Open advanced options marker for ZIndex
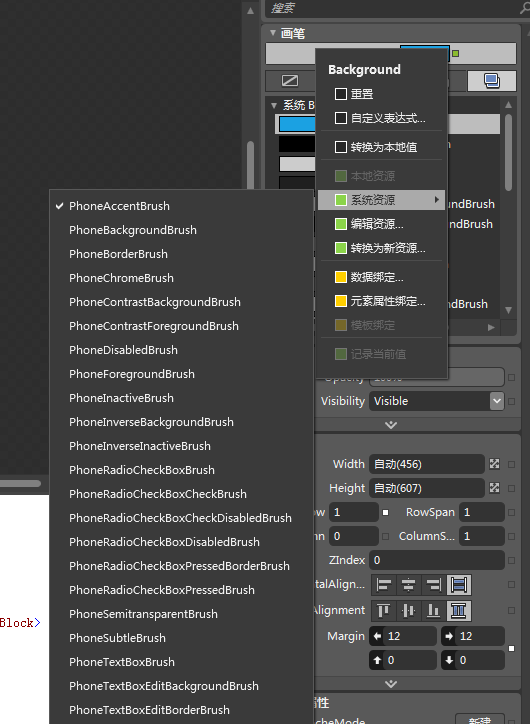530x724 pixels. (x=512, y=561)
